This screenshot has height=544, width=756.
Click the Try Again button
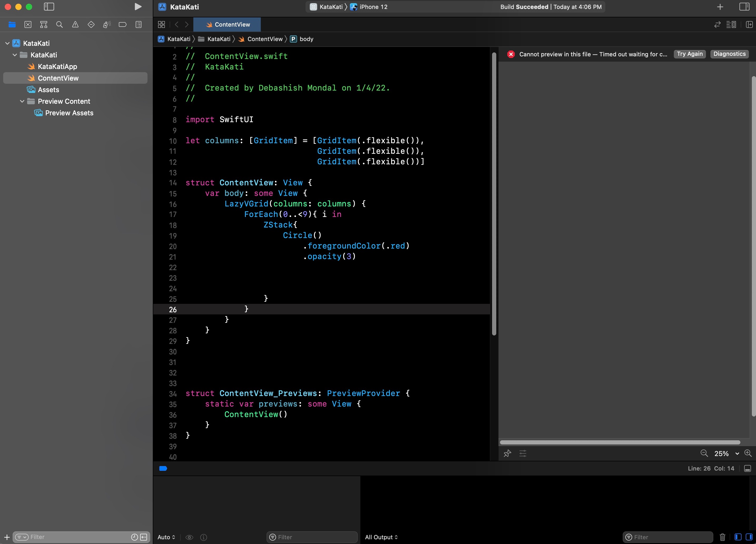click(690, 53)
